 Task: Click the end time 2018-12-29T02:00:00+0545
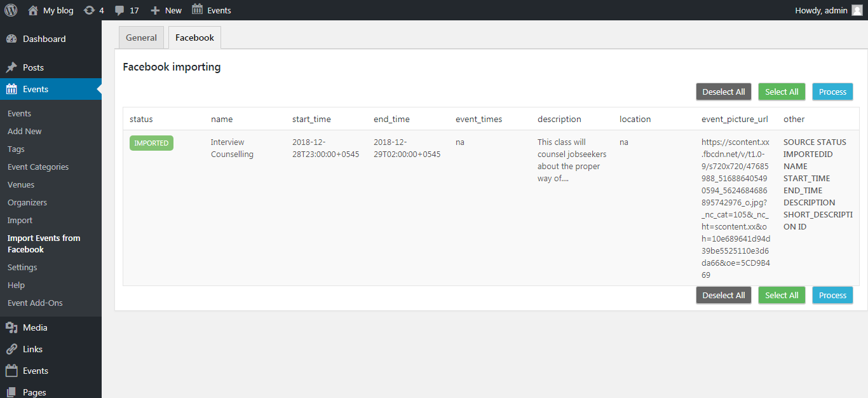coord(407,148)
